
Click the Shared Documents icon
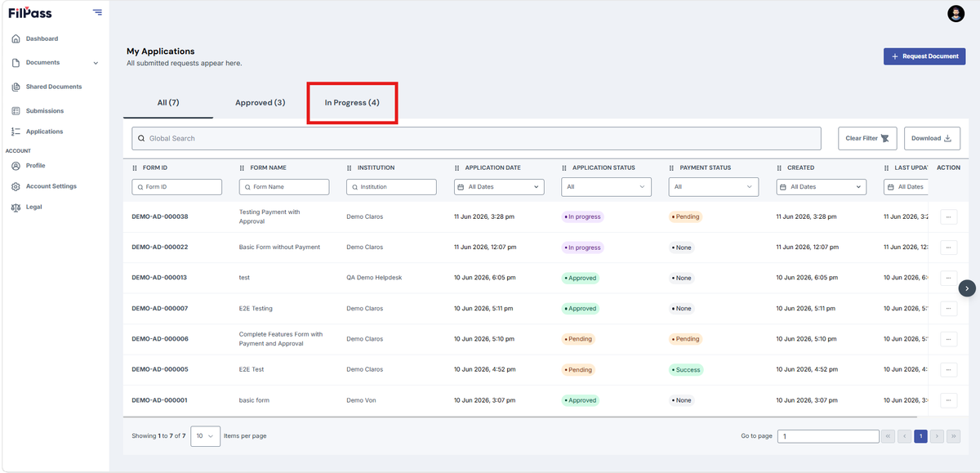coord(16,87)
